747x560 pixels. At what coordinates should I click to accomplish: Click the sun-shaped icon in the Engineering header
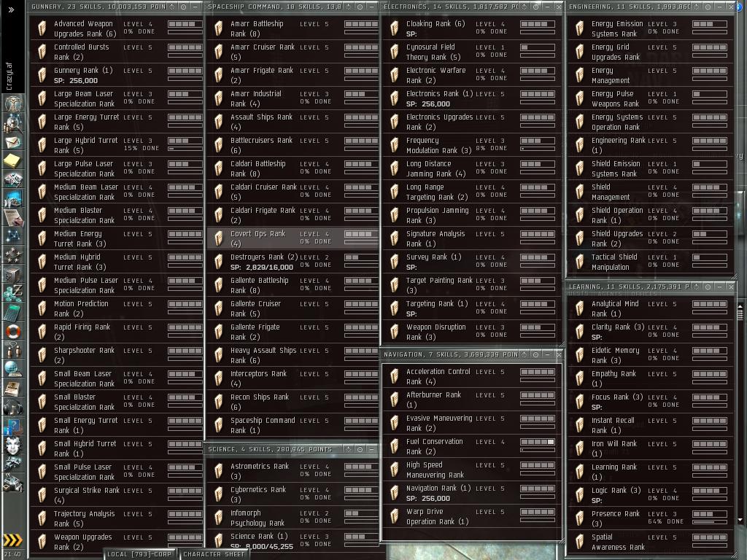coord(697,7)
